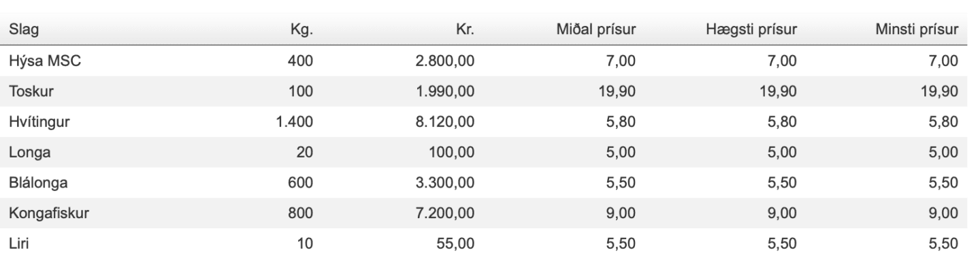The height and width of the screenshot is (274, 980).
Task: Click the 8.120,00 Kr. cell
Action: (446, 123)
